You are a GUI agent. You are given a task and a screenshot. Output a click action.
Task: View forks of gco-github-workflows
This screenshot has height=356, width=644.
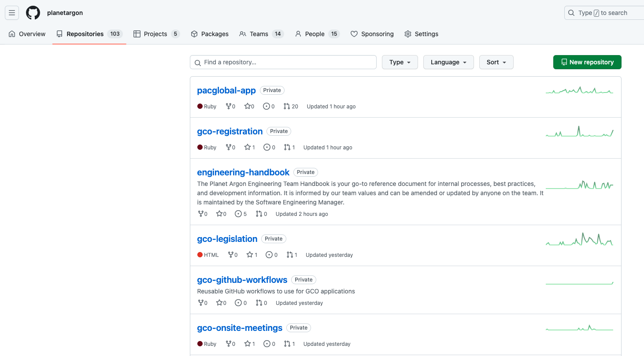[x=203, y=303]
